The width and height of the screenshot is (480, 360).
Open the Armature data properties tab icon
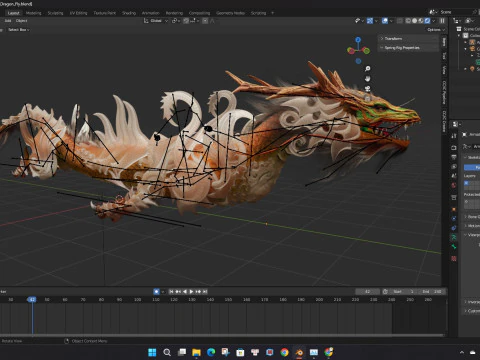click(454, 237)
